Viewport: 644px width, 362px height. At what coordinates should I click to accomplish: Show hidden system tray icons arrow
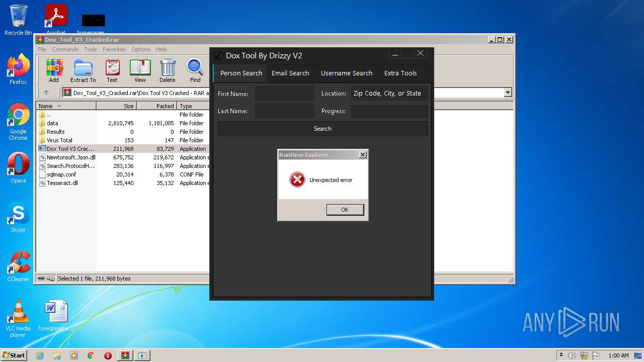pos(561,355)
